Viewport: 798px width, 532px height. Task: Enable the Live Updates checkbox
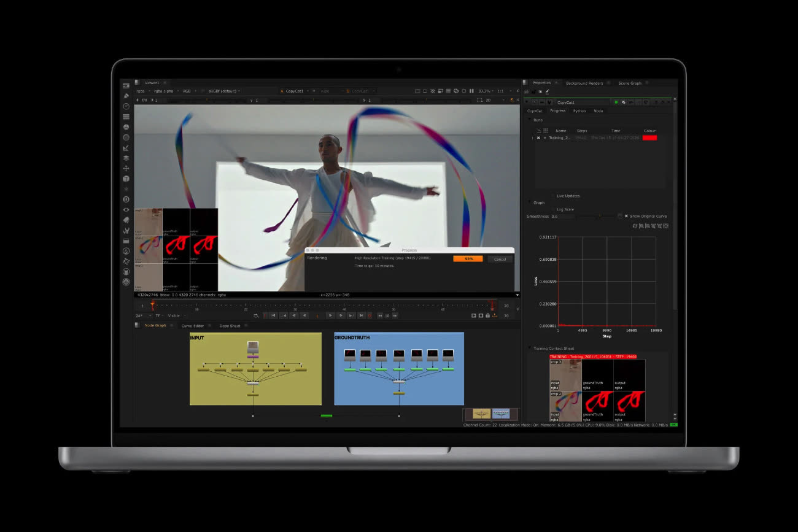point(551,196)
